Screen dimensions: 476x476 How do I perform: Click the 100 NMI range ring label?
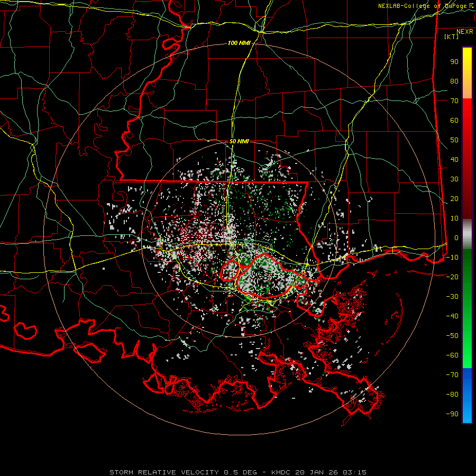click(239, 43)
